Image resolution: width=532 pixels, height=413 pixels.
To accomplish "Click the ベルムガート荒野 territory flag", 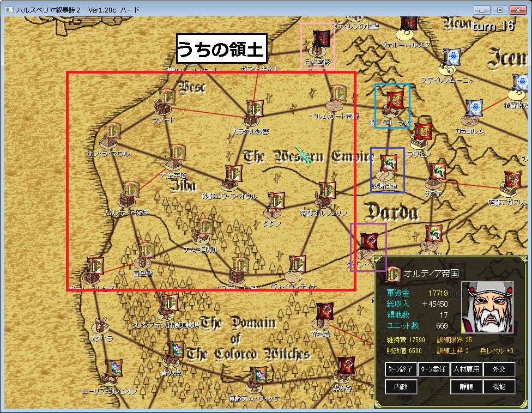I will click(x=338, y=94).
